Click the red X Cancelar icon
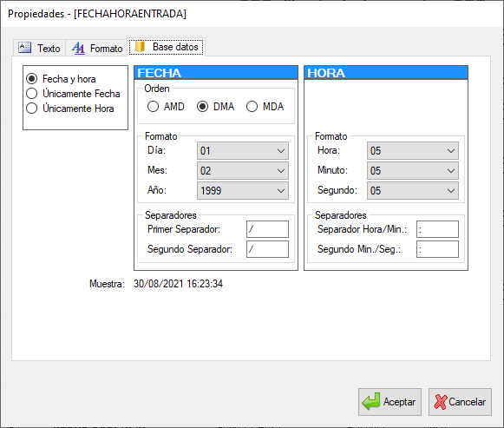Screen dimensions: 504x428 coord(440,402)
